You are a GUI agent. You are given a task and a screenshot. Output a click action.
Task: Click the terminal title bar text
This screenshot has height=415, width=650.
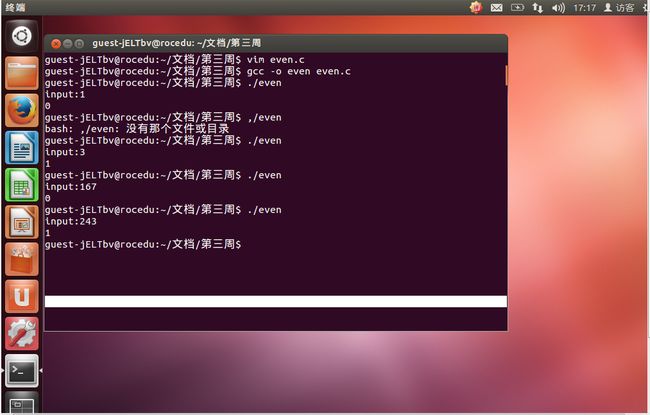[177, 43]
